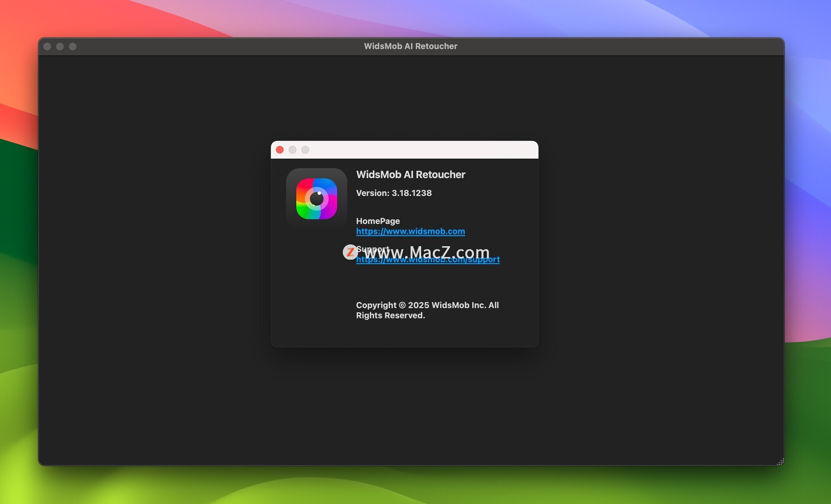Click the About dialog title 'WidsMob AI Retoucher'
Viewport: 831px width, 504px height.
pos(410,174)
